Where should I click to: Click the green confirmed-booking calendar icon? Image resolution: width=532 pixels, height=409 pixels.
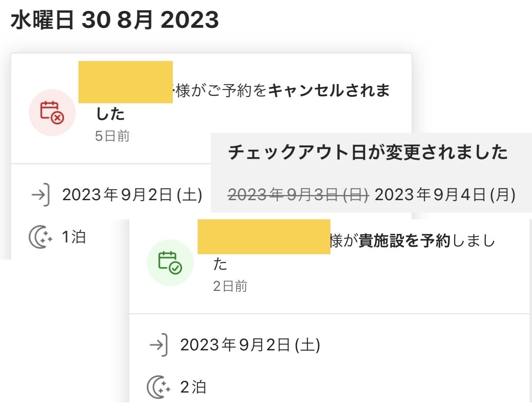point(170,262)
